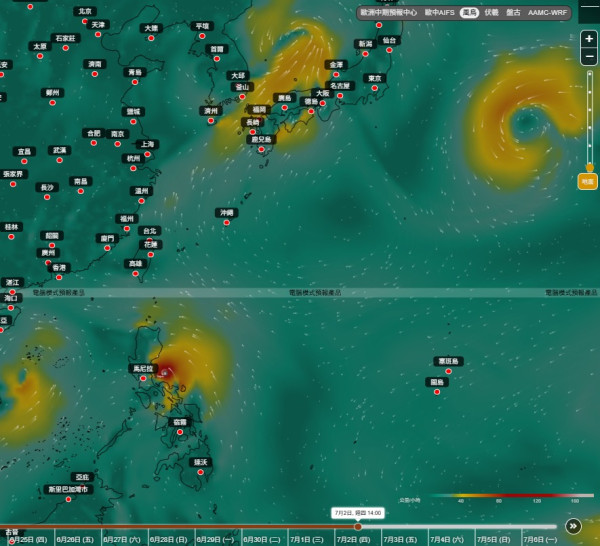600x546 pixels.
Task: Open the 宿霧 city marker
Action: point(180,432)
